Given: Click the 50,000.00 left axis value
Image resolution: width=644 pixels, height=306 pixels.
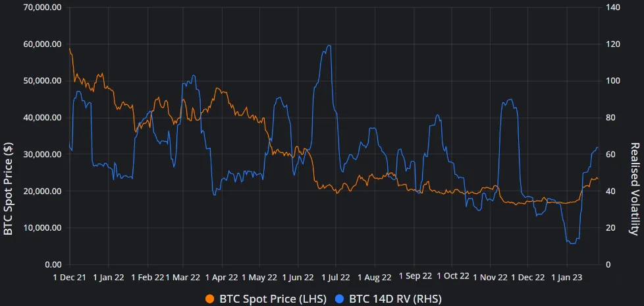Looking at the screenshot, I should click(43, 80).
